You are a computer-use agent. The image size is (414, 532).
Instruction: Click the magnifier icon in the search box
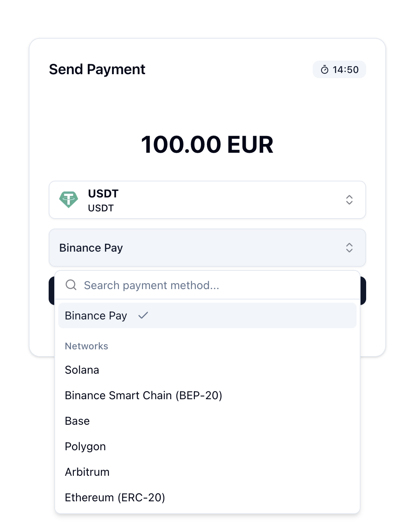(71, 285)
